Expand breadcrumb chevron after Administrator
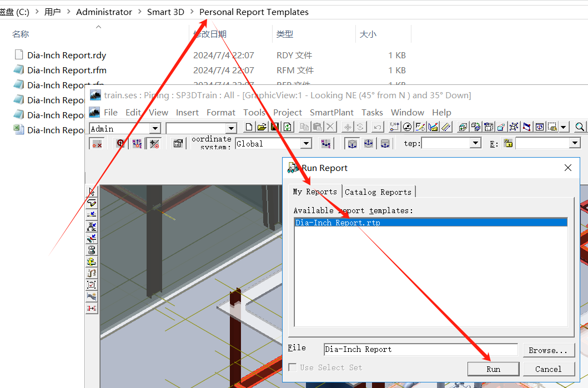 [x=139, y=12]
